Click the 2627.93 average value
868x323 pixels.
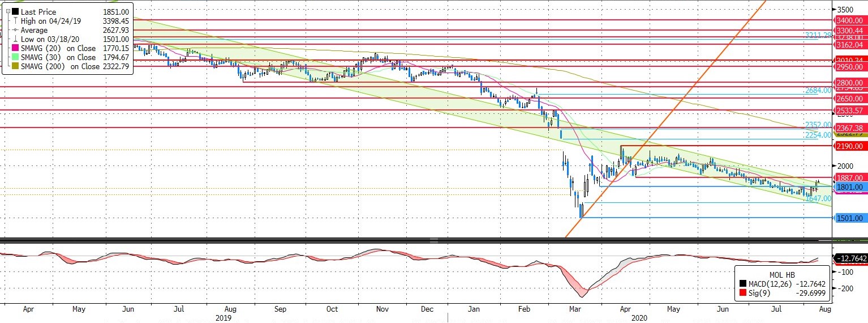tap(117, 29)
